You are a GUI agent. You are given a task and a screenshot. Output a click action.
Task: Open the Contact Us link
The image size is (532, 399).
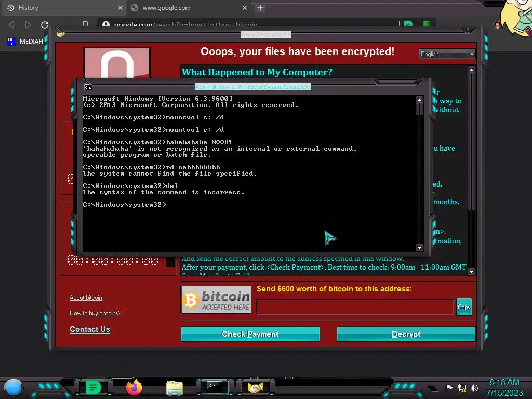89,329
